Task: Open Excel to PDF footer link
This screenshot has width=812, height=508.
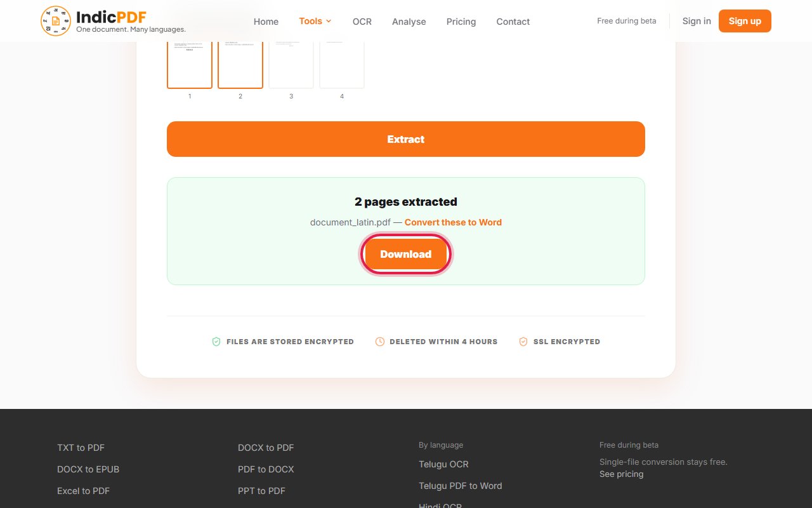Action: pyautogui.click(x=83, y=491)
